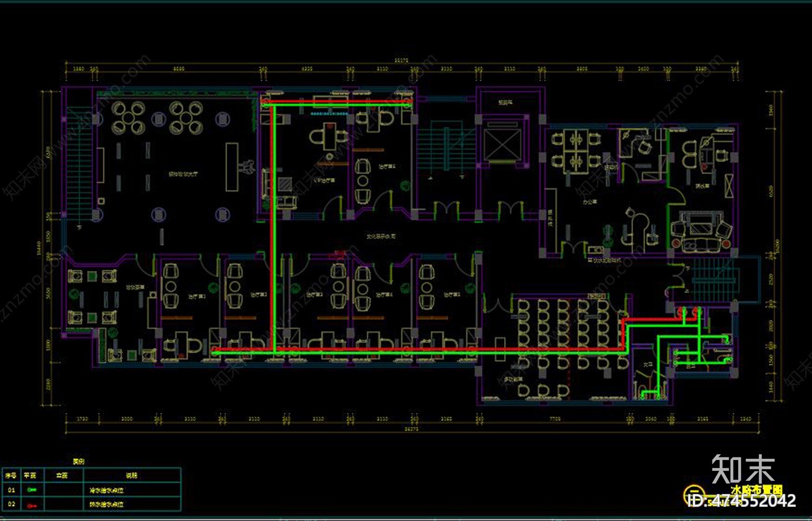Click the legend header 立面

[x=62, y=475]
